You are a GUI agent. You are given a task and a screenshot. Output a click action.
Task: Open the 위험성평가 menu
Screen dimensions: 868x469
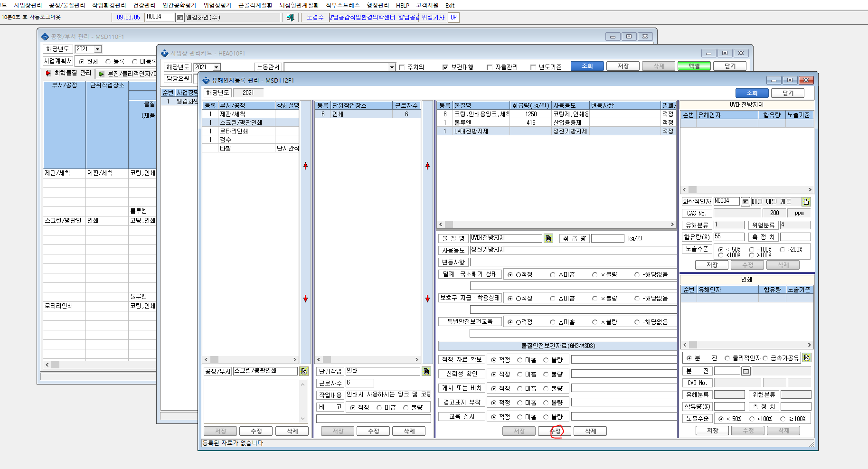217,5
